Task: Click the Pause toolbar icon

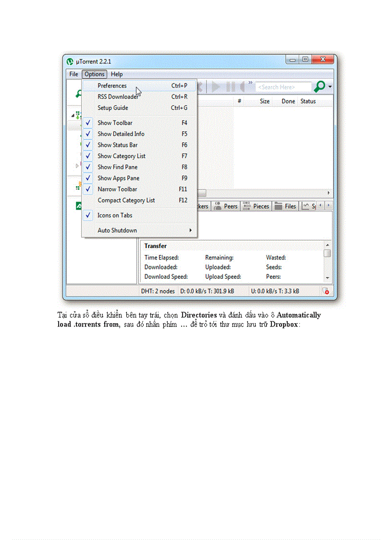Action: [x=230, y=87]
